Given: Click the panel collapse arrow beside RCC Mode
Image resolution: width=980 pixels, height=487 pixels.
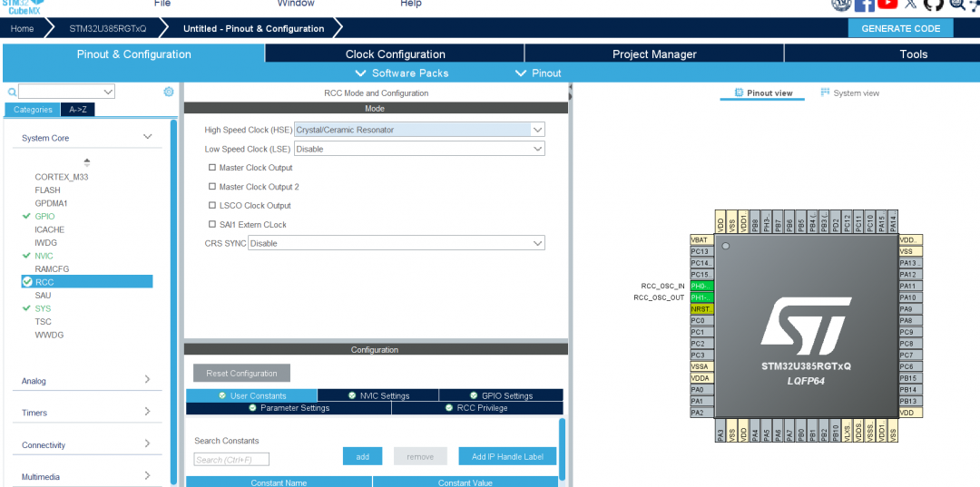Looking at the screenshot, I should pyautogui.click(x=571, y=93).
